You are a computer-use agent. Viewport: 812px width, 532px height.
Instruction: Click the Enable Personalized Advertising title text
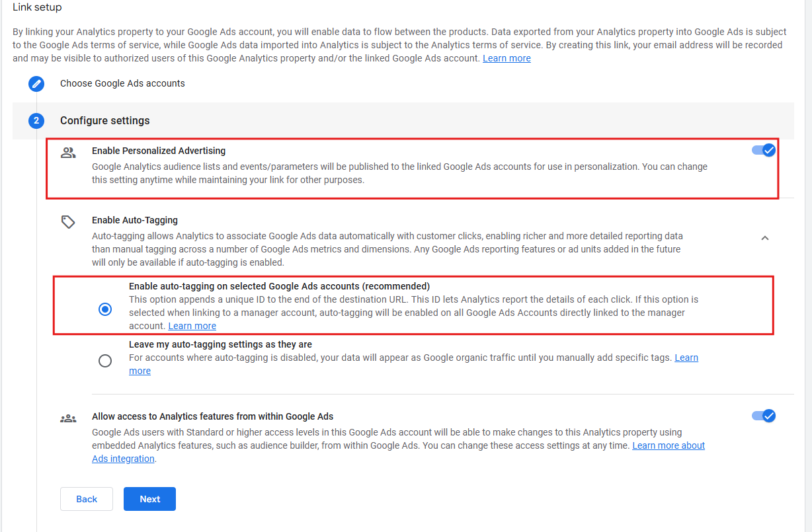pos(159,151)
